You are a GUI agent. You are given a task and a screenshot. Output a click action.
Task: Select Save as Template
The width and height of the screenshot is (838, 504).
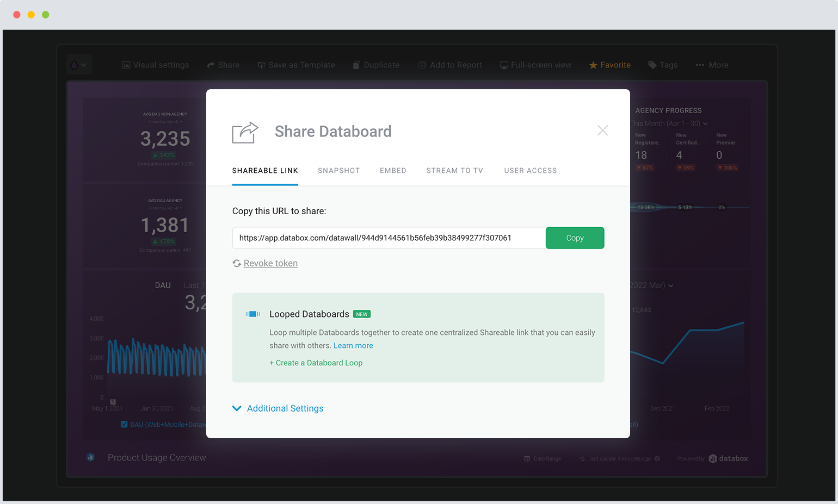click(296, 65)
